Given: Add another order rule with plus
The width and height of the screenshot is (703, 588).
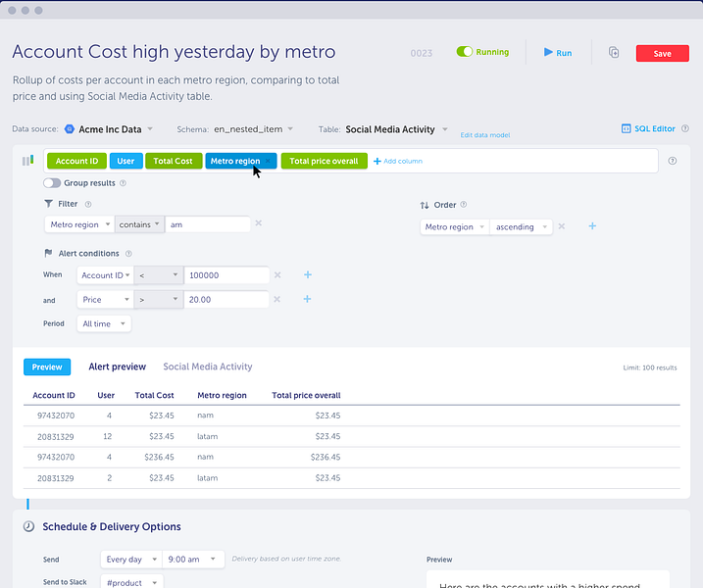Looking at the screenshot, I should click(592, 225).
